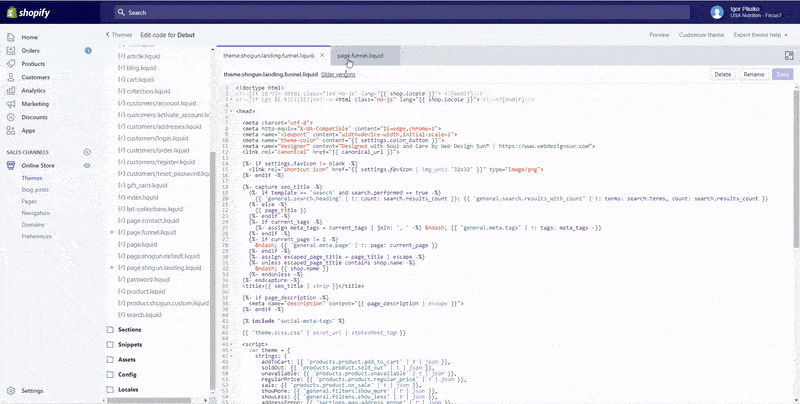Add a sales channel with plus icon

coord(87,152)
